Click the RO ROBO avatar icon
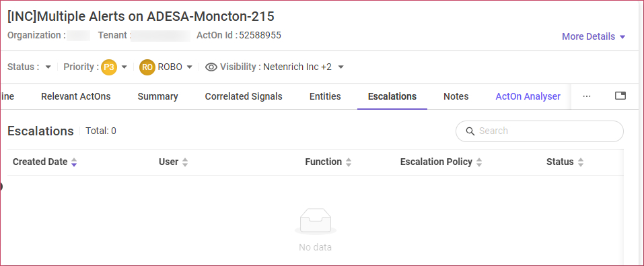 [147, 67]
